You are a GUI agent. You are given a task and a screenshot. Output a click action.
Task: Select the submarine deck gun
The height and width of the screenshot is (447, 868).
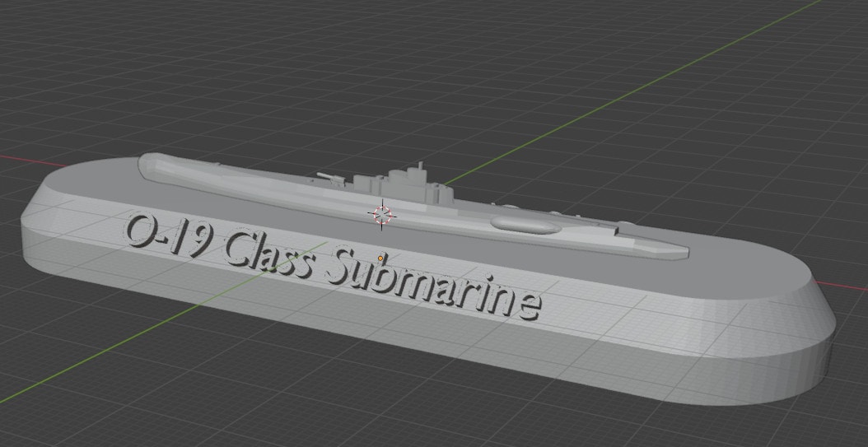331,178
